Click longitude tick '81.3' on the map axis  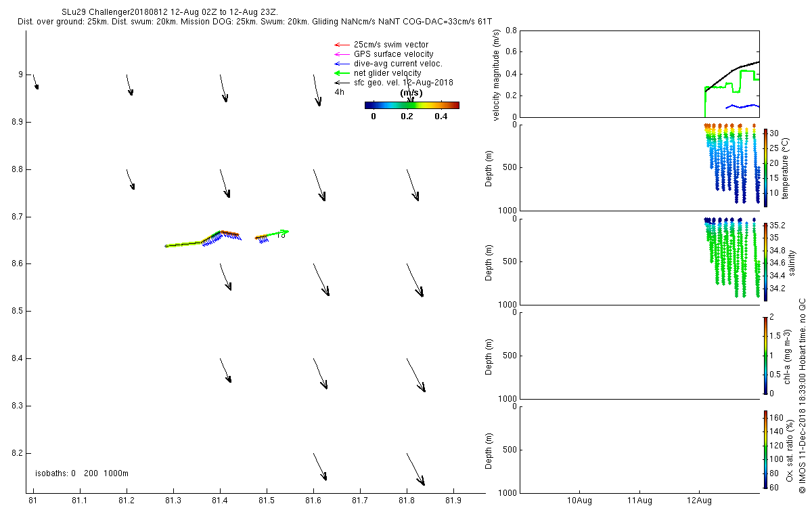point(173,501)
